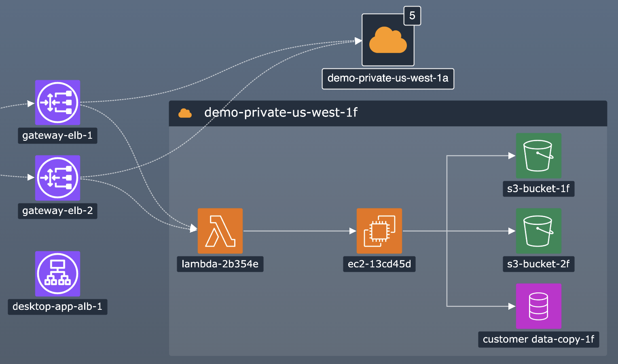This screenshot has width=618, height=364.
Task: Click the s3-bucket-2f bucket icon
Action: click(538, 231)
